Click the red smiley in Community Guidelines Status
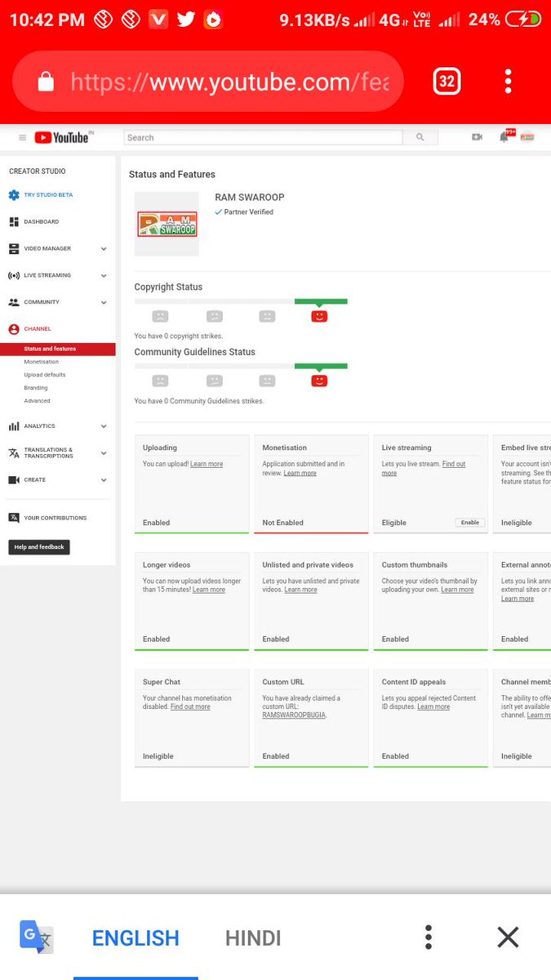This screenshot has height=980, width=551. [319, 381]
